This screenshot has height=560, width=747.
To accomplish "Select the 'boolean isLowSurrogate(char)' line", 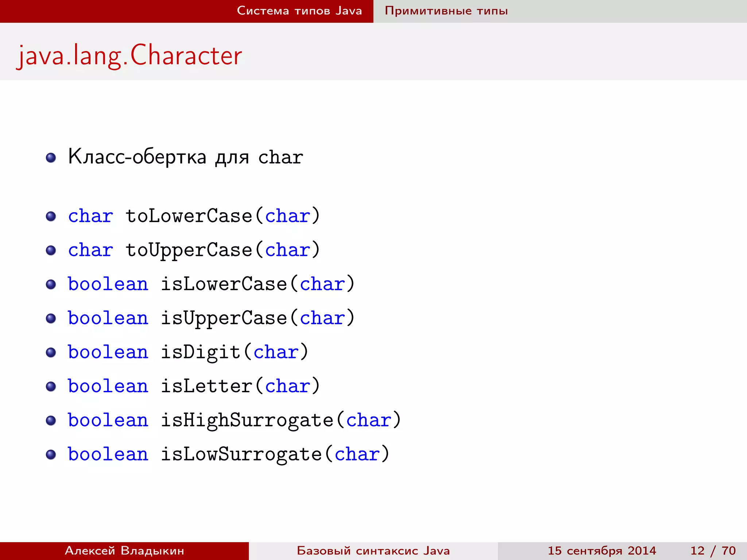I will coord(229,454).
